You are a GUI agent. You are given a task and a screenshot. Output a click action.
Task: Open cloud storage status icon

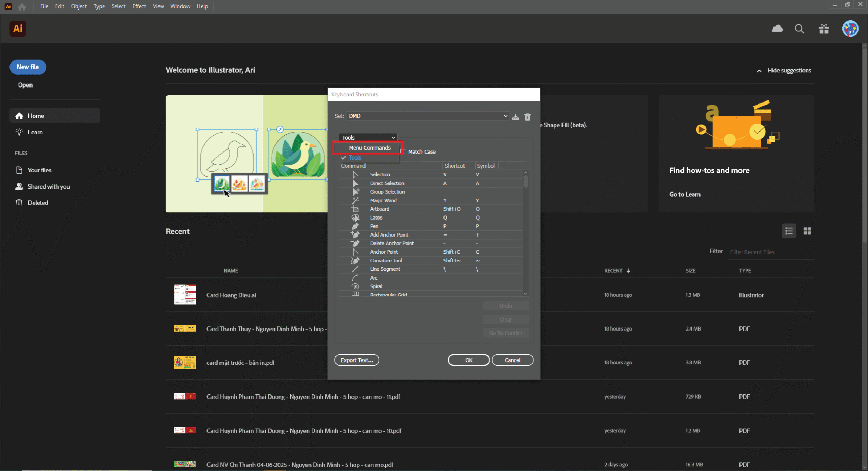[x=777, y=29]
